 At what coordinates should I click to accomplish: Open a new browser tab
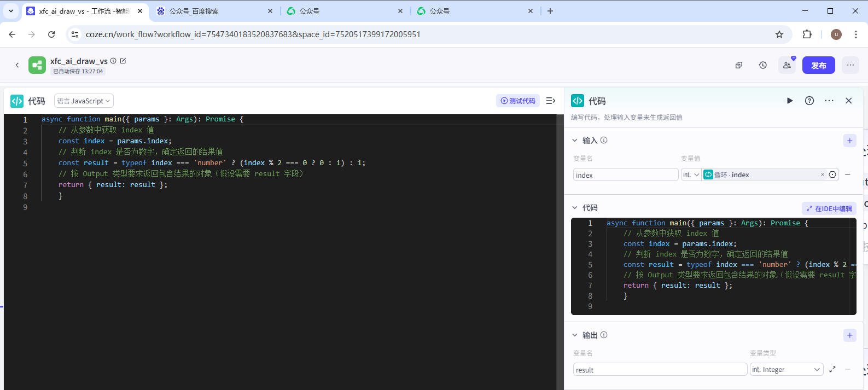click(550, 11)
